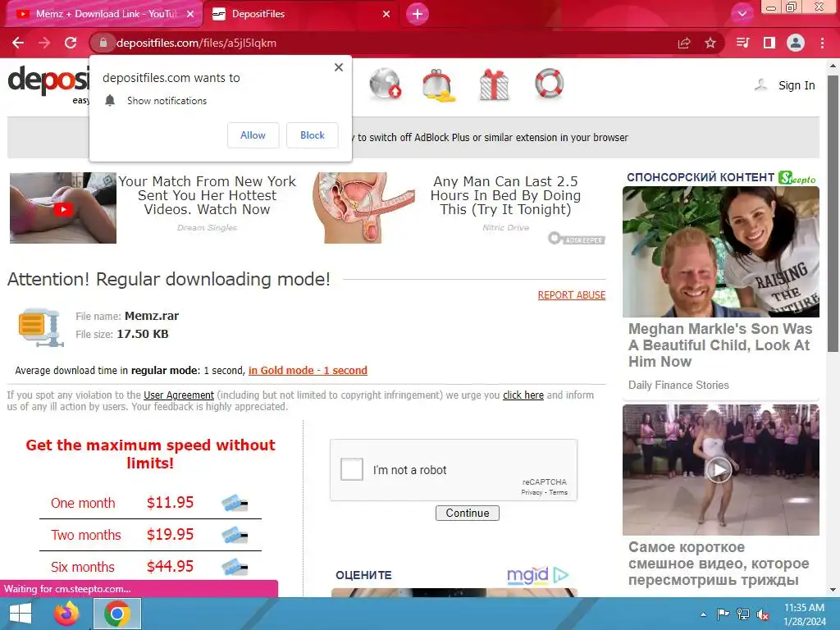Click credit card icon for Two months
The width and height of the screenshot is (840, 630).
click(235, 535)
